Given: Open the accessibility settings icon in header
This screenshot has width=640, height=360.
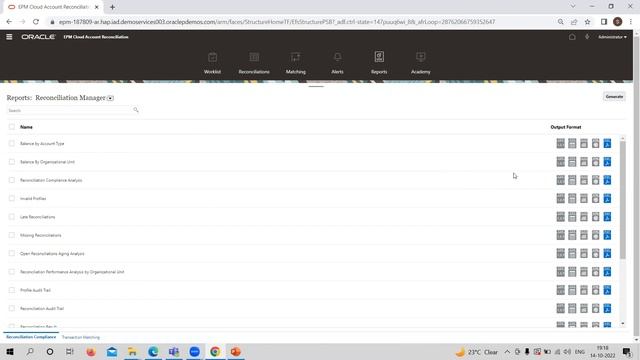Looking at the screenshot, I should pyautogui.click(x=587, y=37).
